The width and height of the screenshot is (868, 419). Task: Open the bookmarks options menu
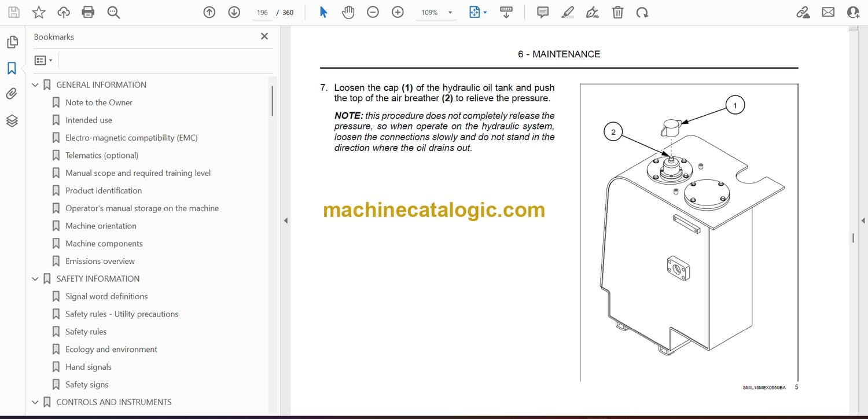point(43,60)
